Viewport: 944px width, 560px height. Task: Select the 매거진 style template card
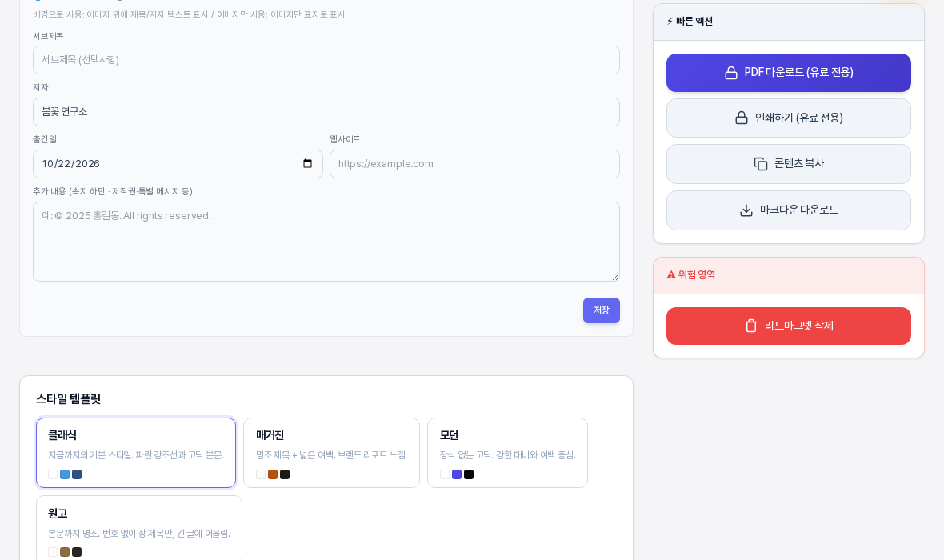tap(332, 453)
